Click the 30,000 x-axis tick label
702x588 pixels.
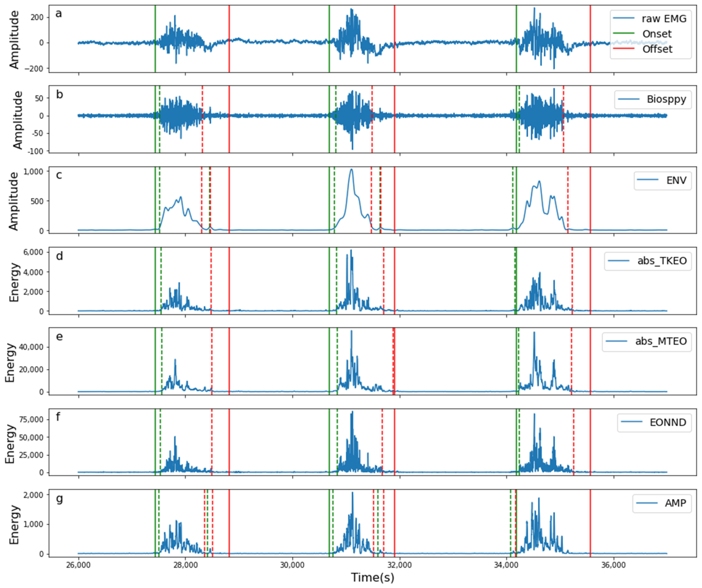click(292, 565)
